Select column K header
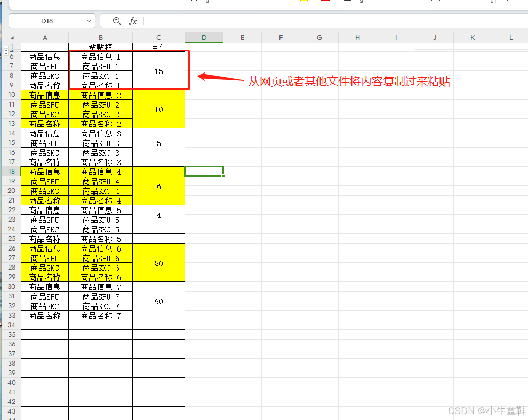Screen dimensions: 528x420 pos(473,38)
